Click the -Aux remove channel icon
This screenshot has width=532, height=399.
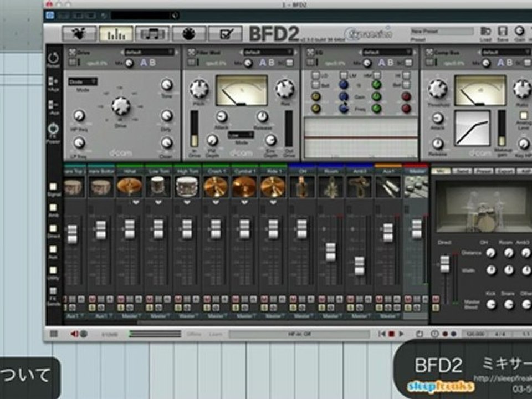tap(53, 105)
